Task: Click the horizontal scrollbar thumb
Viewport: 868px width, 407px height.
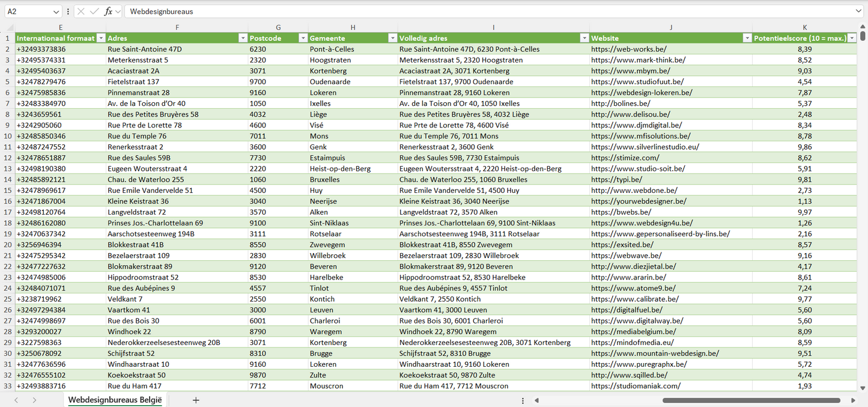Action: (x=751, y=400)
